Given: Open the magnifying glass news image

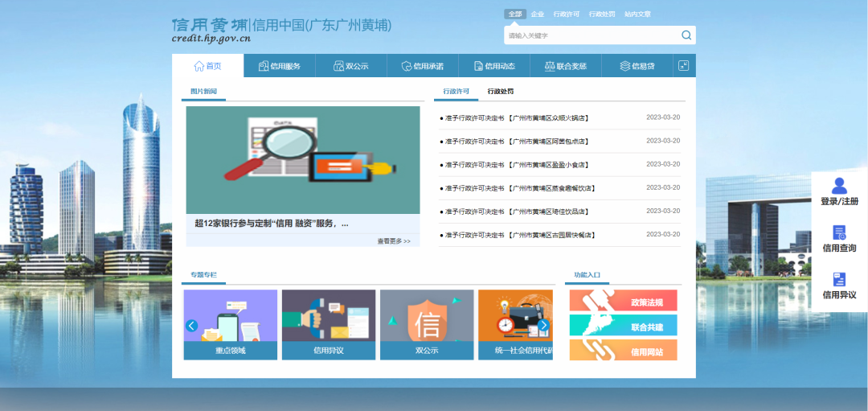Looking at the screenshot, I should (x=303, y=160).
